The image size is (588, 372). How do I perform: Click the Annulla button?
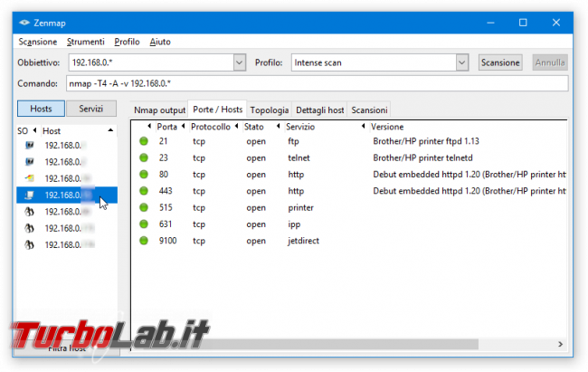(x=550, y=62)
